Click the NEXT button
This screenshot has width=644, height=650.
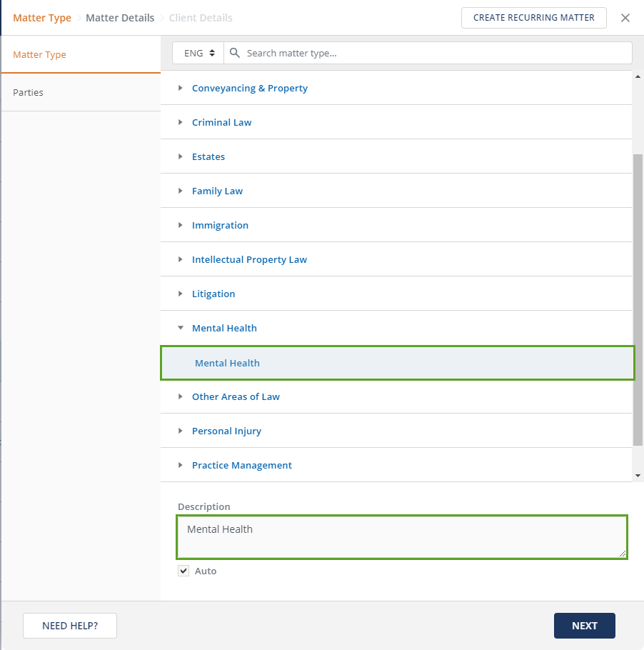[x=584, y=626]
